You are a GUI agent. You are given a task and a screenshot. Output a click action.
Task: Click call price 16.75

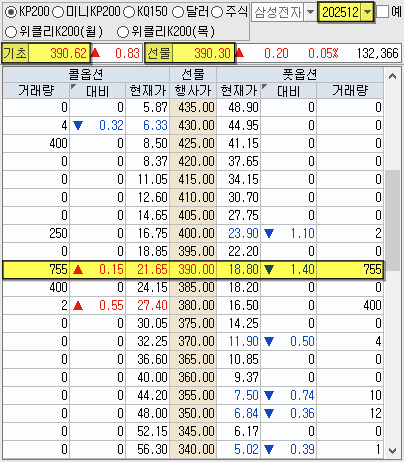tap(152, 234)
